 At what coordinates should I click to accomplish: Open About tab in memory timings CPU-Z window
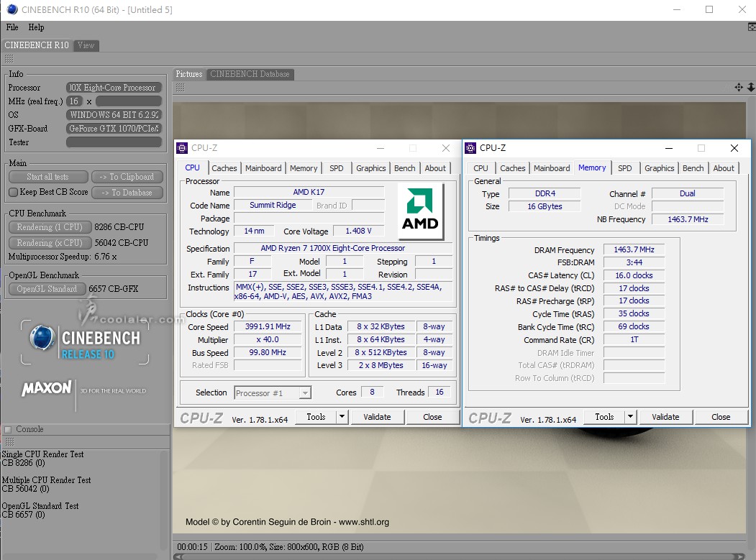tap(724, 168)
